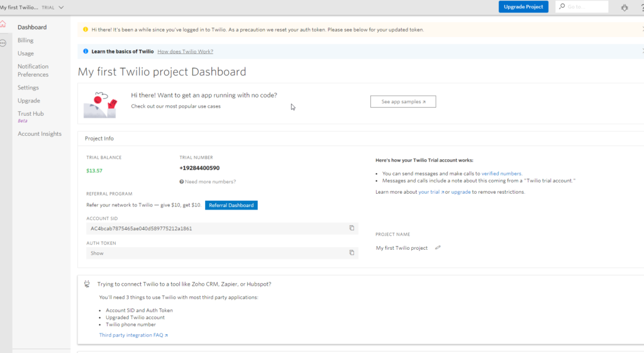
Task: Open the debugger bug icon
Action: tap(625, 8)
